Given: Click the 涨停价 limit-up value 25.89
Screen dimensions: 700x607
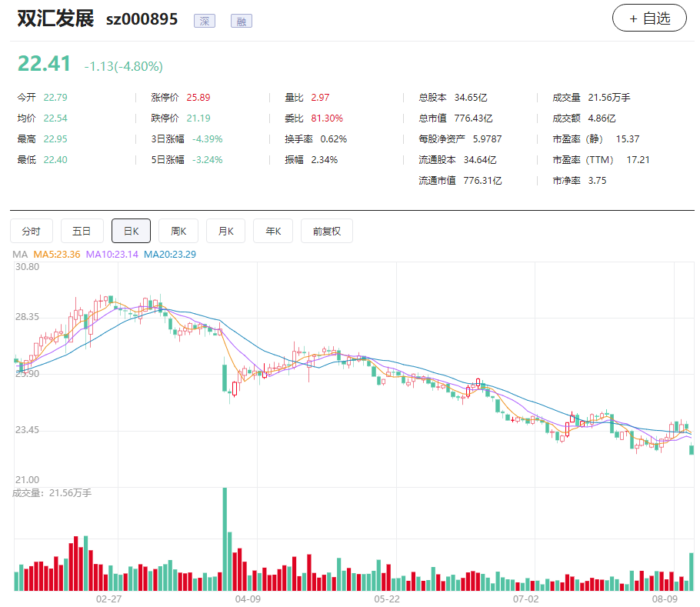Looking at the screenshot, I should (x=198, y=97).
